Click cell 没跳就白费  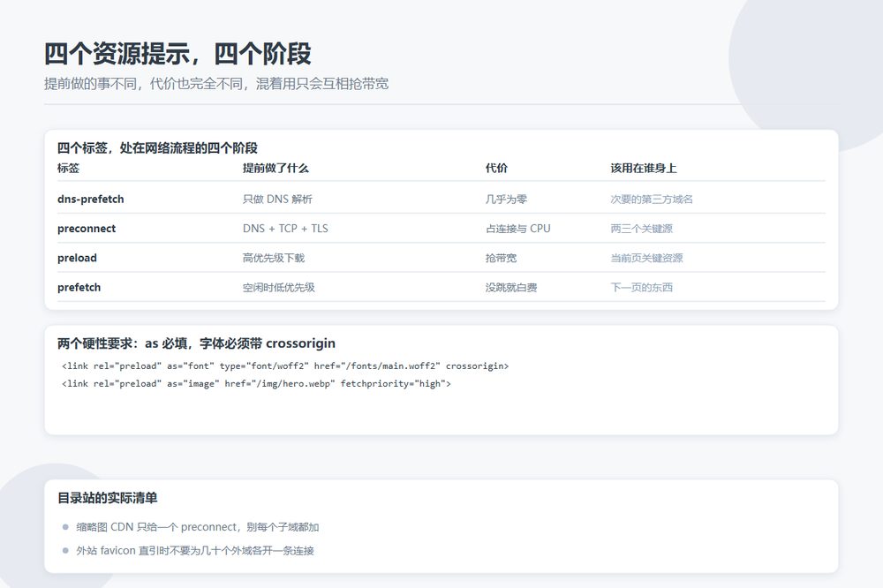pos(511,287)
